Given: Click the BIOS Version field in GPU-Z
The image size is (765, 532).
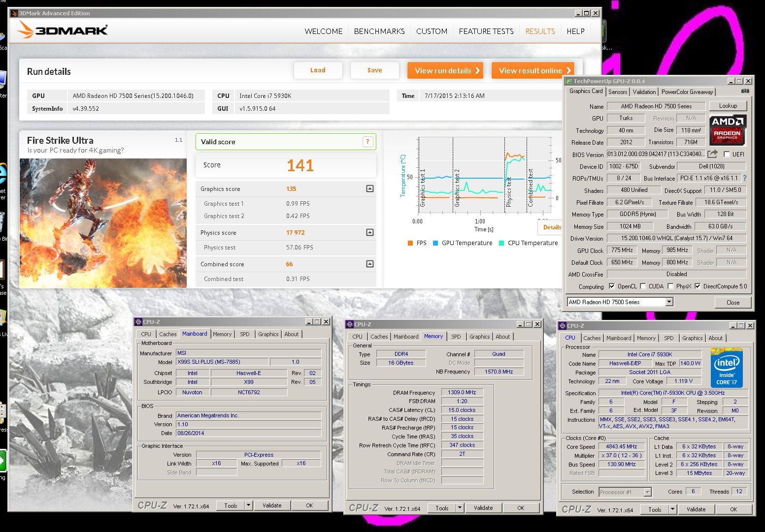Looking at the screenshot, I should pyautogui.click(x=656, y=154).
